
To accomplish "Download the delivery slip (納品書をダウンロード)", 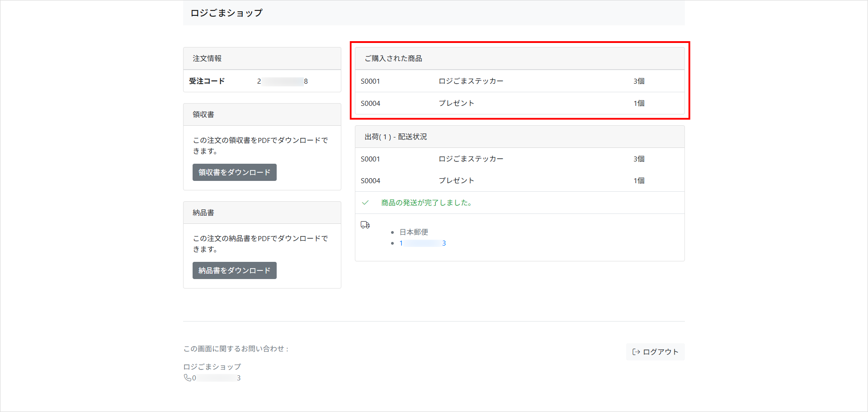I will [234, 270].
